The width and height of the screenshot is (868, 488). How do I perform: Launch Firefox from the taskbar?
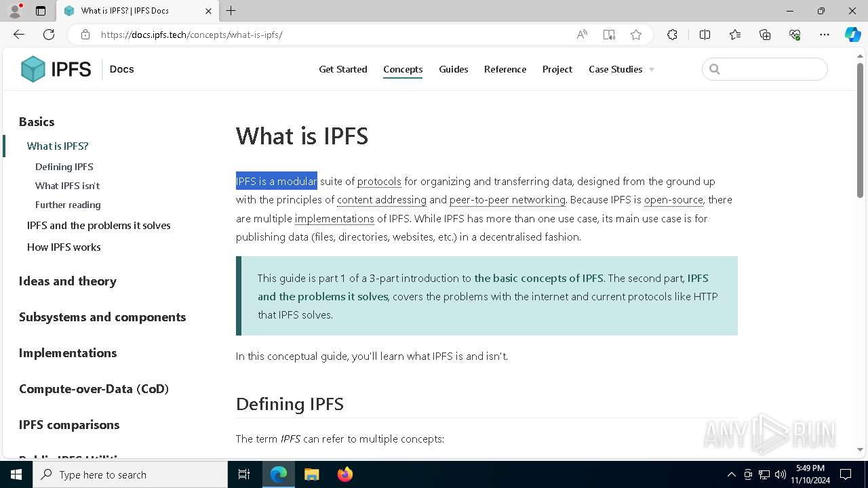click(344, 474)
